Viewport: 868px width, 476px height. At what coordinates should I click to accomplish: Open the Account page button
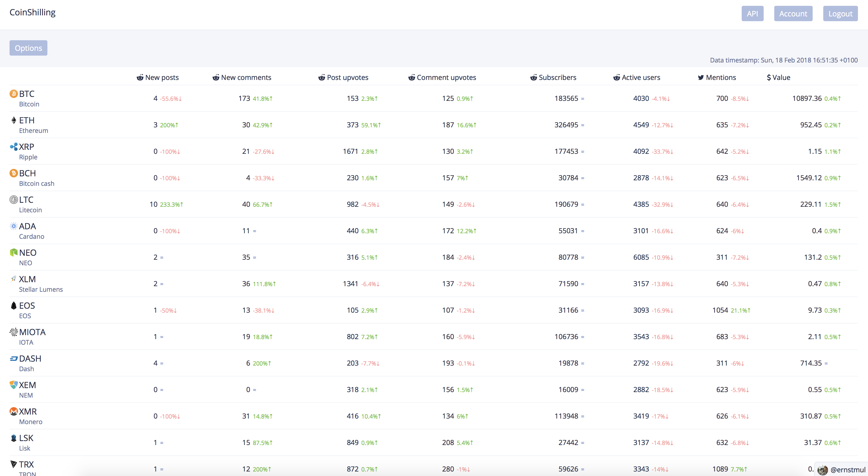coord(793,14)
